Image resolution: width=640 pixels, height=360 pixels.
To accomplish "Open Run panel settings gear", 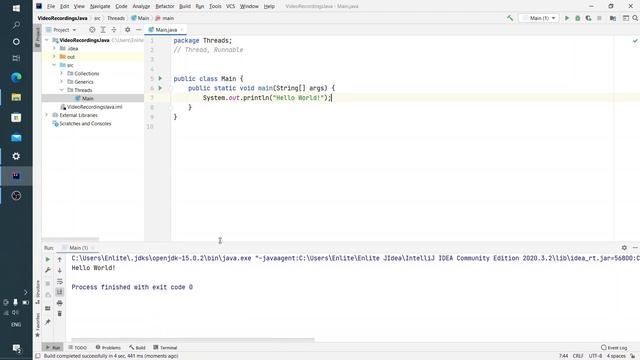I will 624,248.
